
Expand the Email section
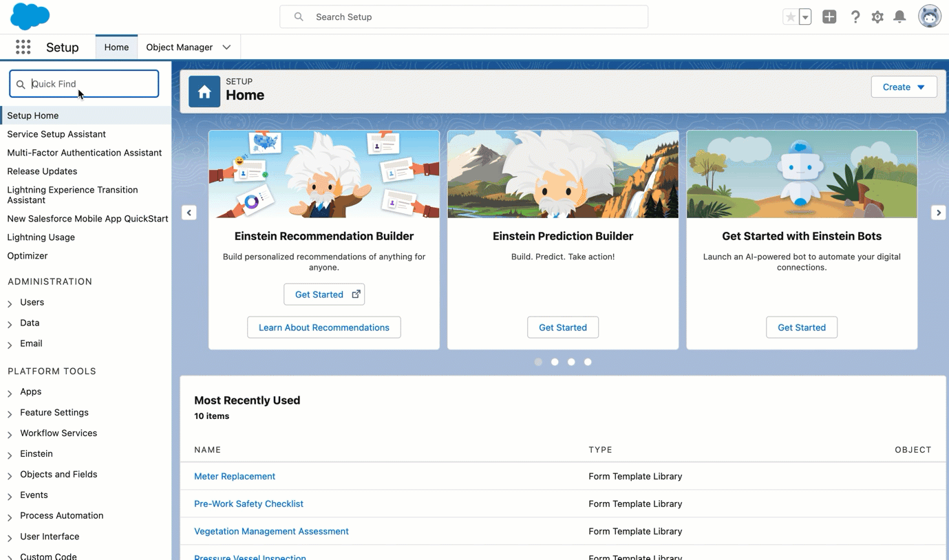[x=10, y=344]
